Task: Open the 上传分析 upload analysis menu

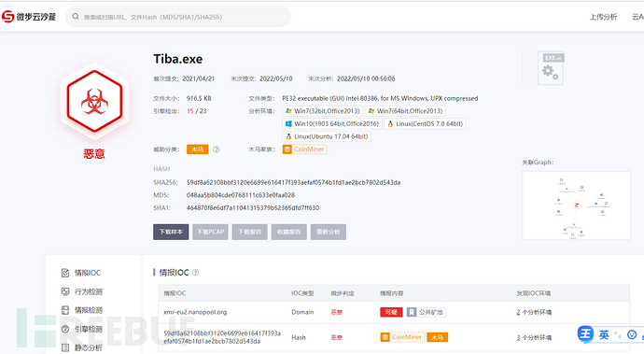Action: point(603,17)
